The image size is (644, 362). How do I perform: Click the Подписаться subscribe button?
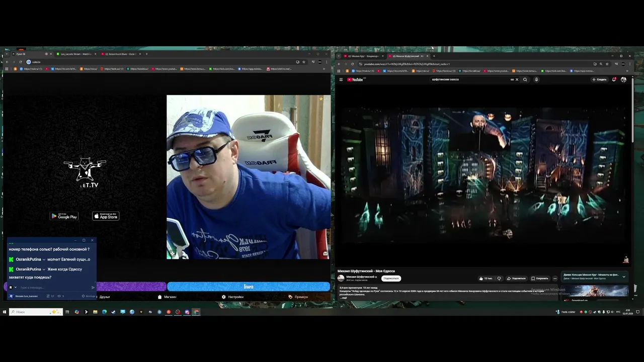[391, 278]
